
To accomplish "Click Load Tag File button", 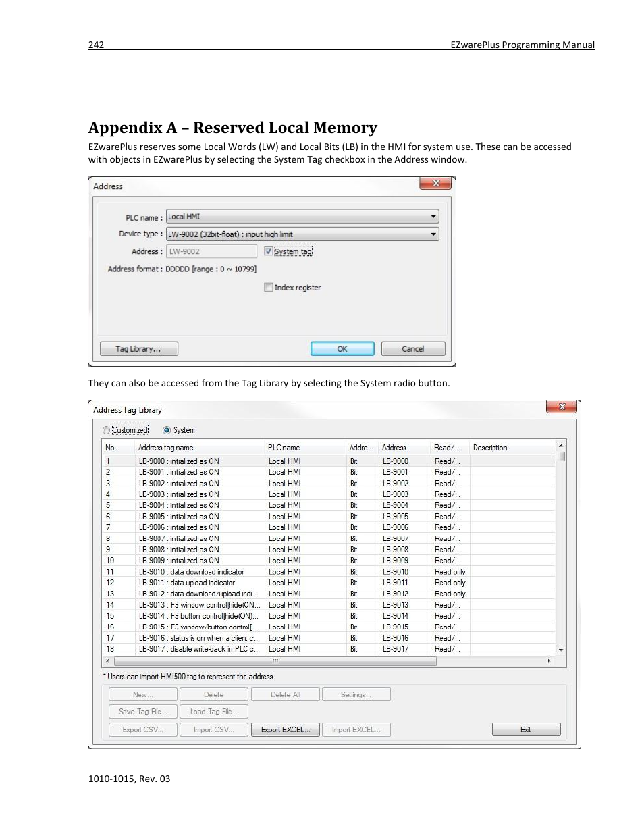I will [x=214, y=712].
